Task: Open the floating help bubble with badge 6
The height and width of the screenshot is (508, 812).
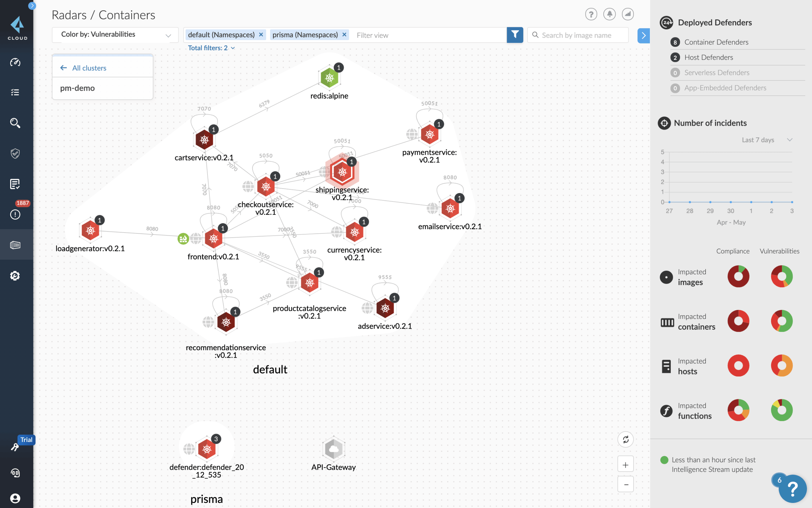Action: click(x=792, y=489)
